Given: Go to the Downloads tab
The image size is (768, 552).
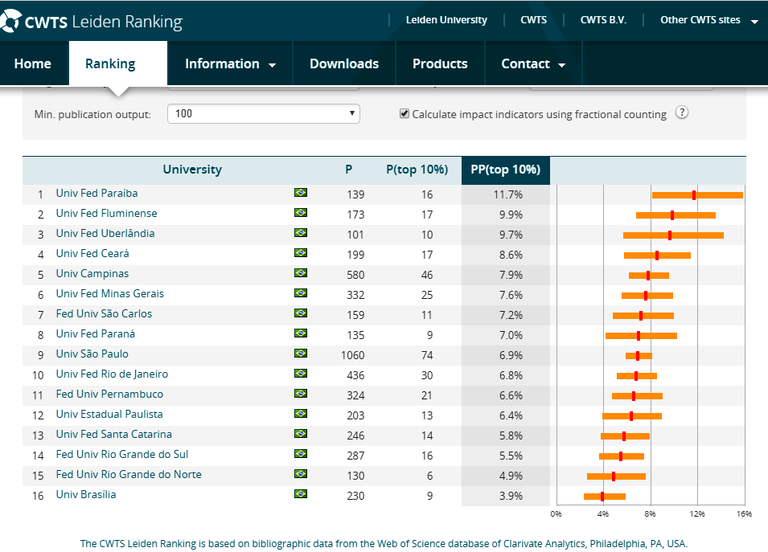Looking at the screenshot, I should (x=344, y=64).
